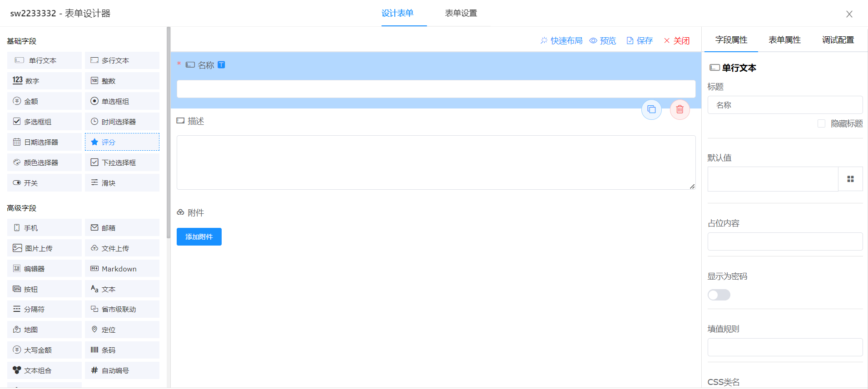This screenshot has height=389, width=868.
Task: Open the 表单属性 tab
Action: coord(785,40)
